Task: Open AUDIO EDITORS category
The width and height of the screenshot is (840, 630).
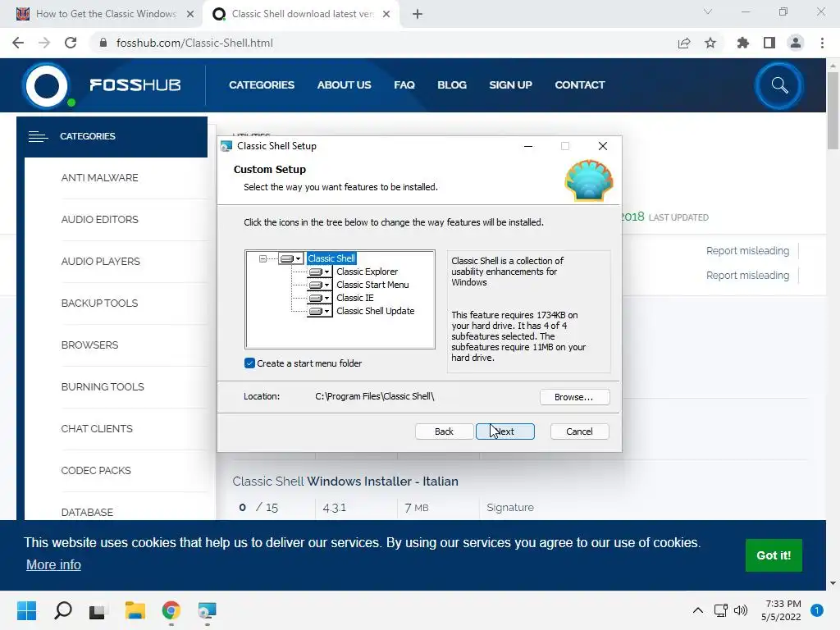Action: [x=99, y=220]
